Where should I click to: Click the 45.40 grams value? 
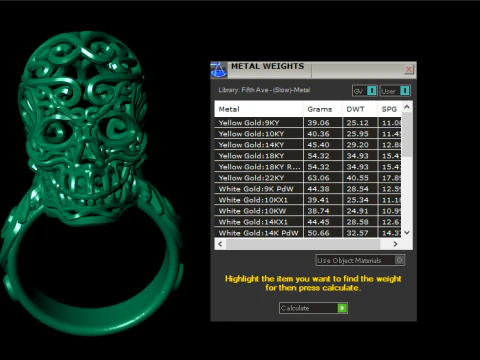click(318, 145)
